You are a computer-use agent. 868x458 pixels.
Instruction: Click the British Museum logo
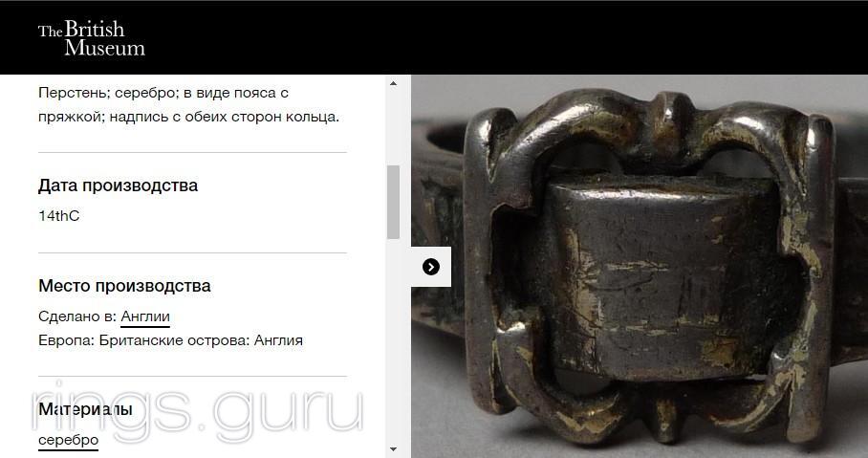click(92, 38)
